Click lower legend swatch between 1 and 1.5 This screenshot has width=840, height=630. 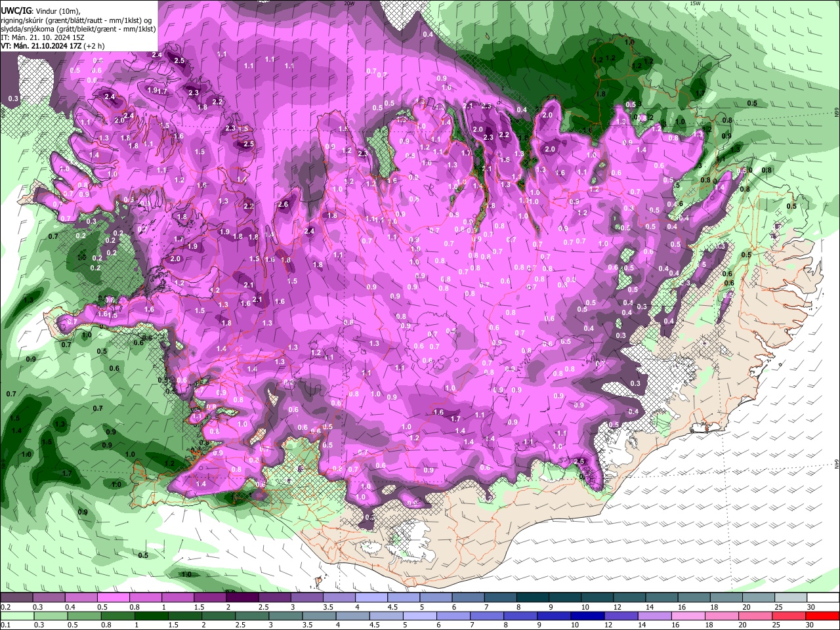click(x=152, y=616)
